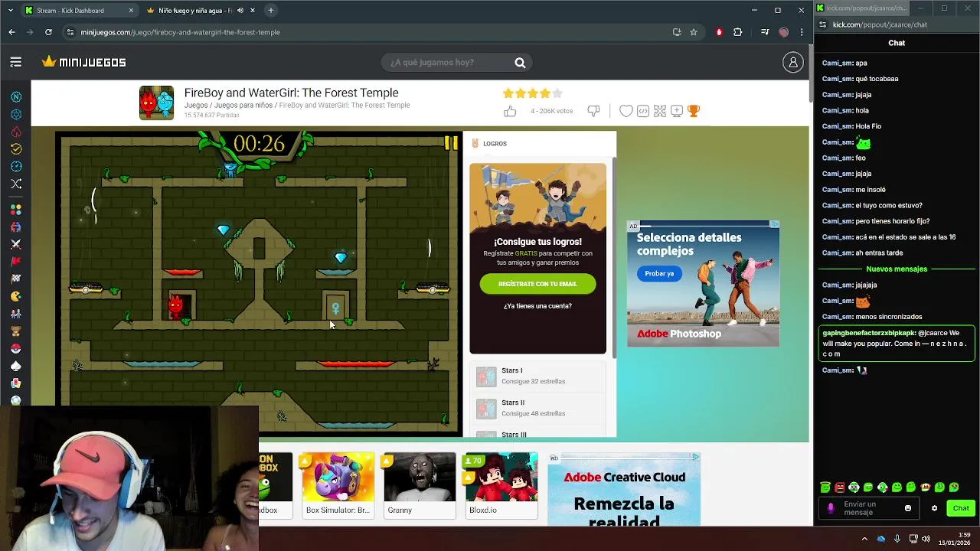980x551 pixels.
Task: Click the 'Nuevos mensajes' chat divider
Action: [897, 269]
